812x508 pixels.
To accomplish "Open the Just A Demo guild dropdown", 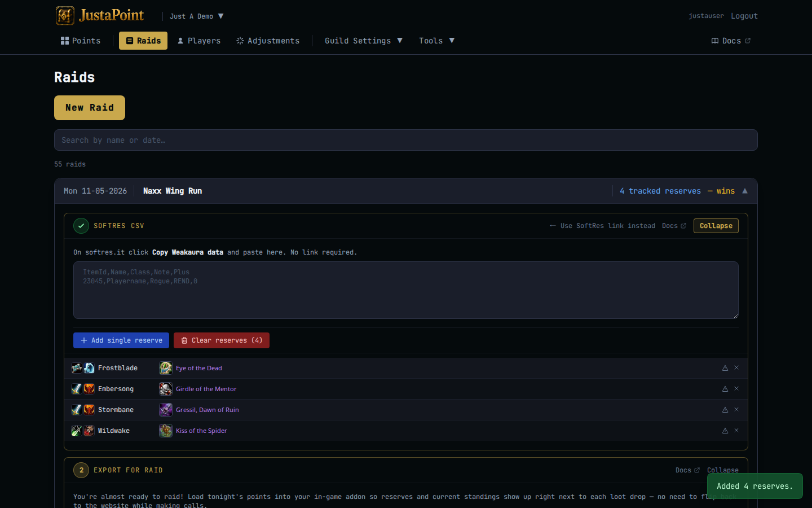I will [197, 16].
